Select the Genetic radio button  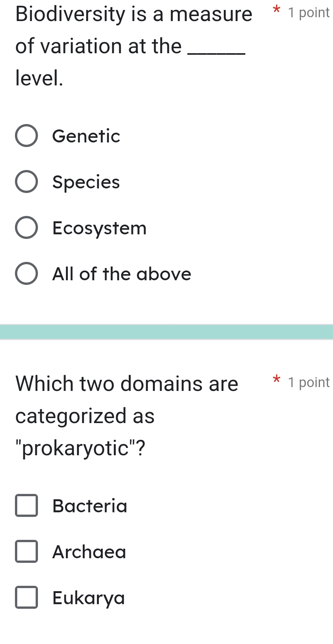coord(26,136)
